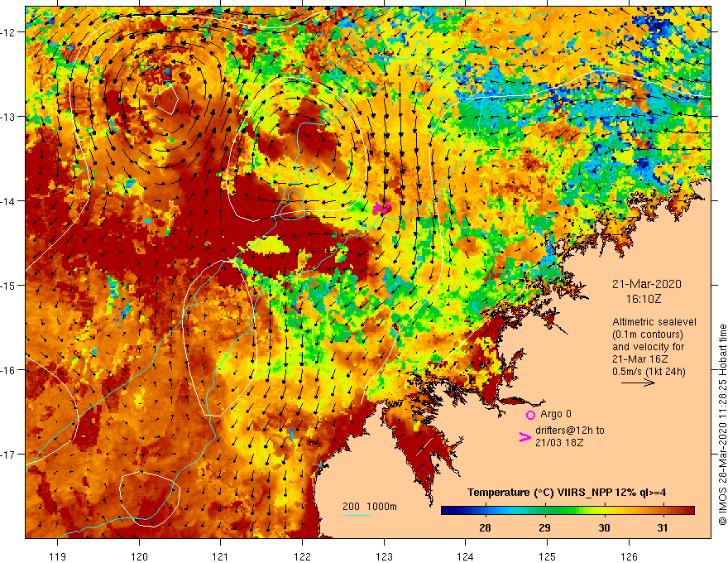Viewport: 728px width, 563px height.
Task: Click the 'Temperature (°C) VIIRS_NPP 12% ql>=4' title
Action: tap(567, 493)
